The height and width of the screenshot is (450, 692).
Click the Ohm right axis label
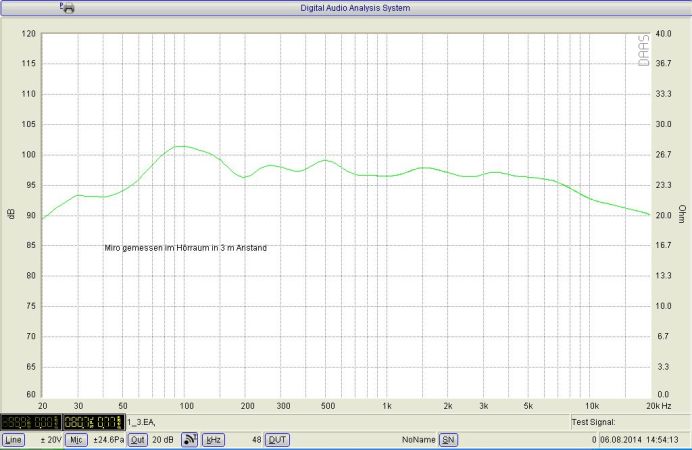click(x=682, y=213)
